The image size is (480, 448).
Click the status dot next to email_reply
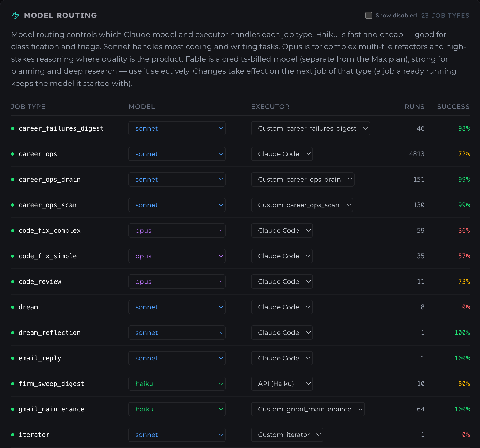13,358
